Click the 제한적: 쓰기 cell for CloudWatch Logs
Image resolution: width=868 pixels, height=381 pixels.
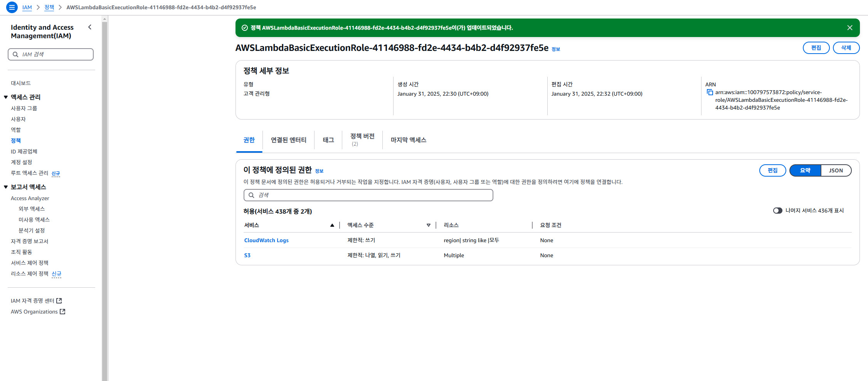click(x=361, y=240)
